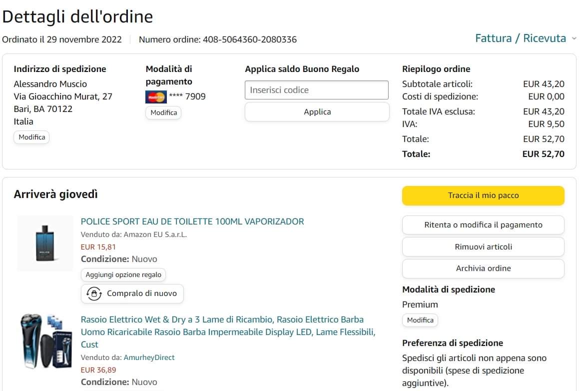
Task: Visit the AmurheyDirect seller page
Action: coord(149,357)
